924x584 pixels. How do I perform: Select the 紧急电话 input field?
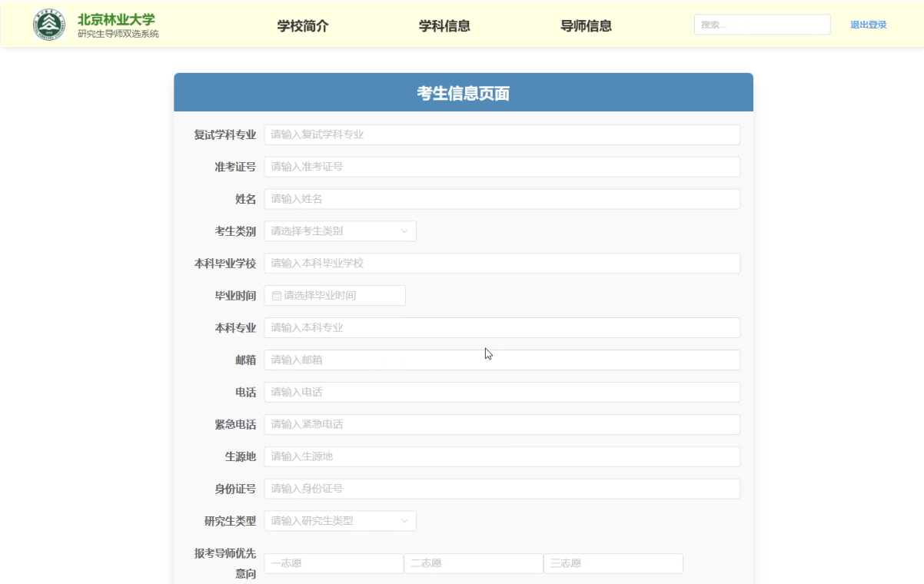(x=502, y=425)
